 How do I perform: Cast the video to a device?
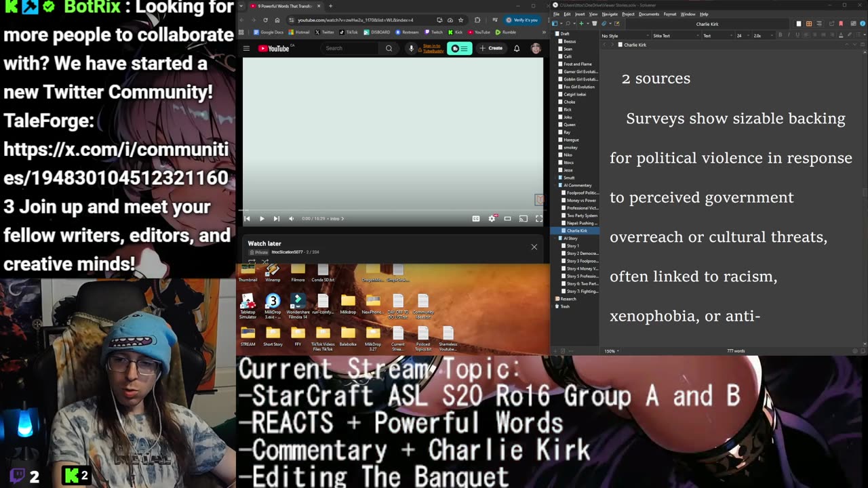tap(524, 218)
